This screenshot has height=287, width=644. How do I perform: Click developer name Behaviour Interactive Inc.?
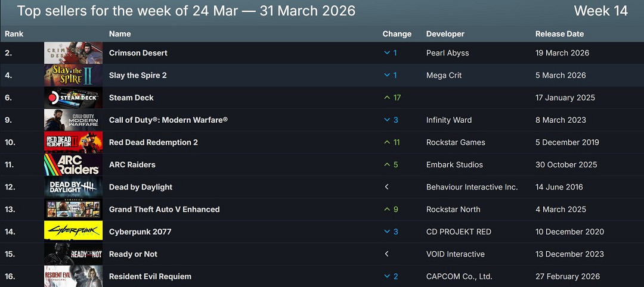click(472, 187)
